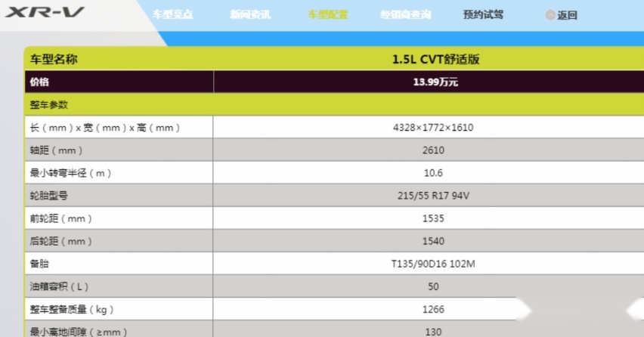644x337 pixels.
Task: Click the 价格 row label
Action: coord(39,82)
